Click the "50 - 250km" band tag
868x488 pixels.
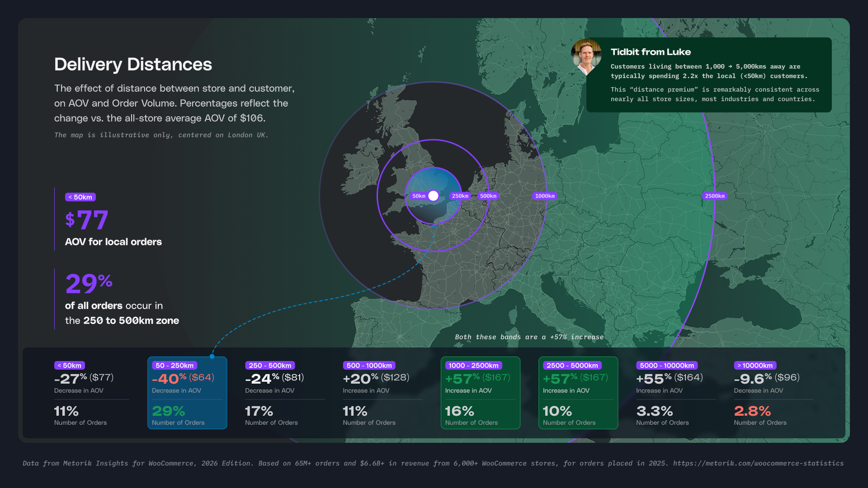coord(175,366)
